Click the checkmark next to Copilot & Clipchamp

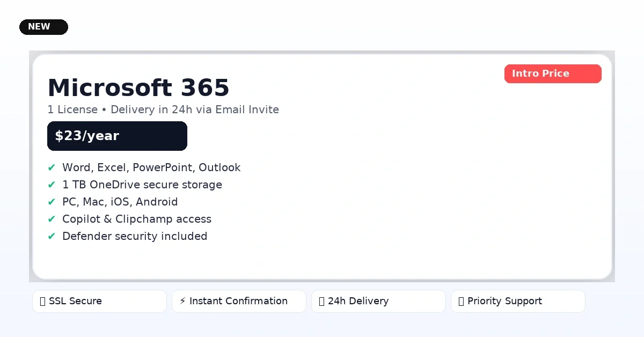(52, 219)
